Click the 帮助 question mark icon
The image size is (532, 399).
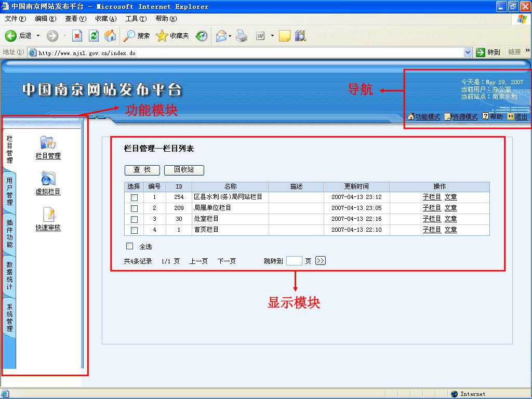tap(486, 116)
